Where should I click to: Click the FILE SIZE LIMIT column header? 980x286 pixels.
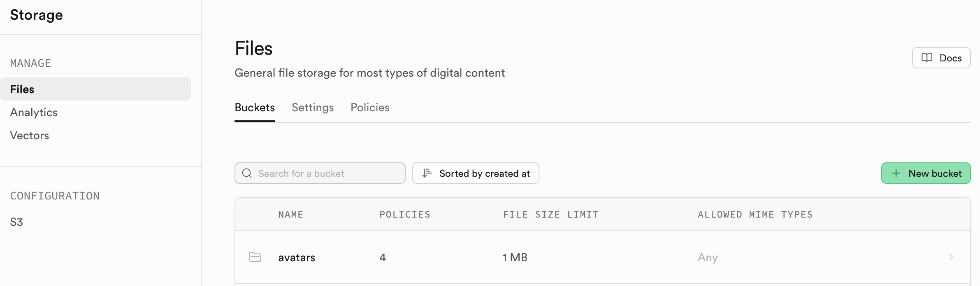coord(550,214)
